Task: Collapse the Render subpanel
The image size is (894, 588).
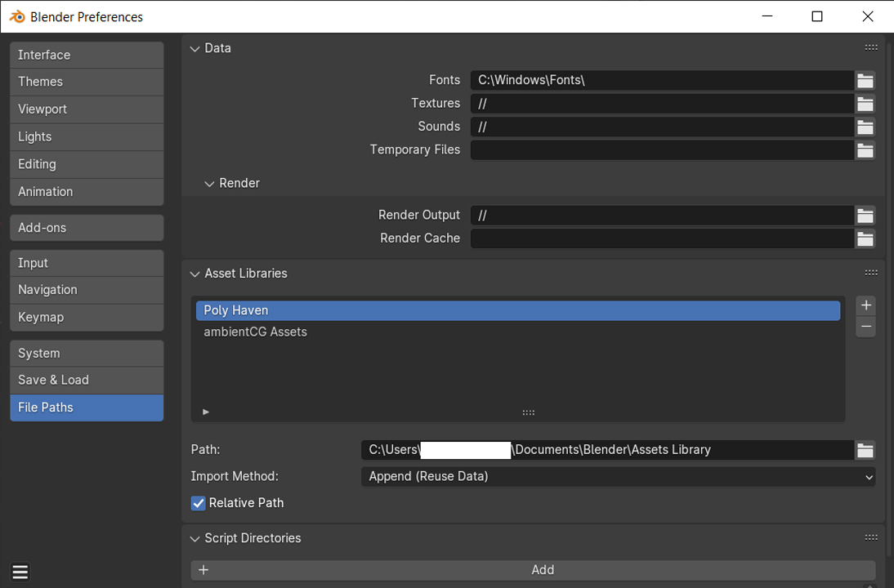Action: pyautogui.click(x=210, y=184)
